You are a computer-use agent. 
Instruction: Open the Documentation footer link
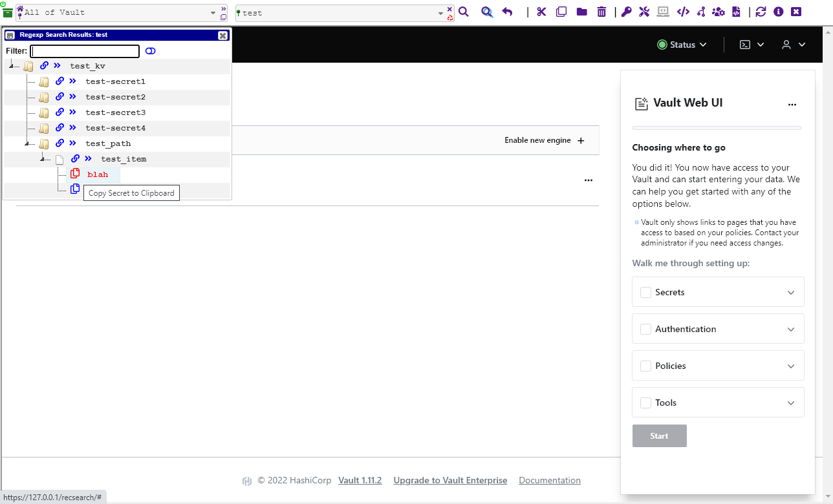pos(549,480)
